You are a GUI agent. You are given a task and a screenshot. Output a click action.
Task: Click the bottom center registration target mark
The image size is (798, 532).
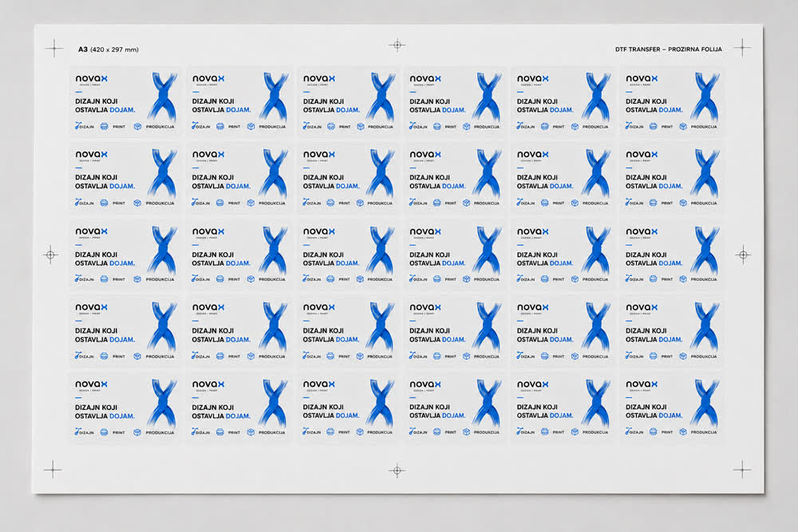(397, 471)
